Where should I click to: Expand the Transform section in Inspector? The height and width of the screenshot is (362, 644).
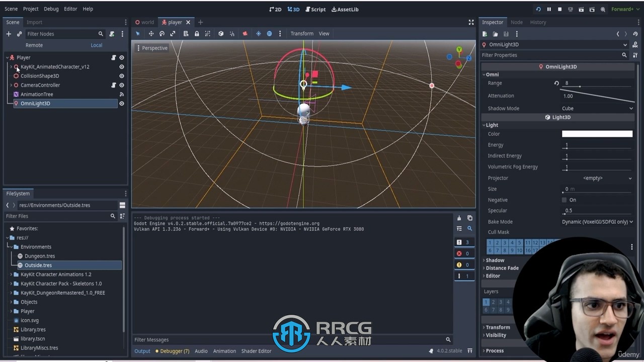pyautogui.click(x=498, y=327)
